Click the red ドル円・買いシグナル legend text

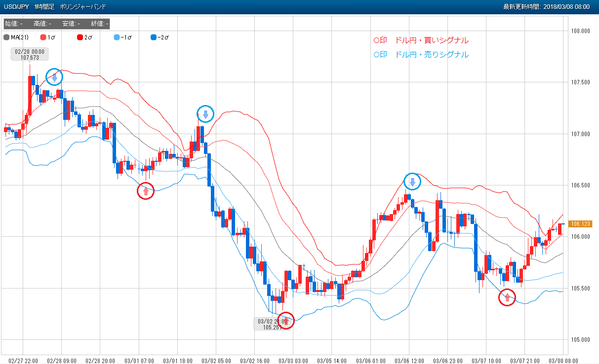[432, 40]
